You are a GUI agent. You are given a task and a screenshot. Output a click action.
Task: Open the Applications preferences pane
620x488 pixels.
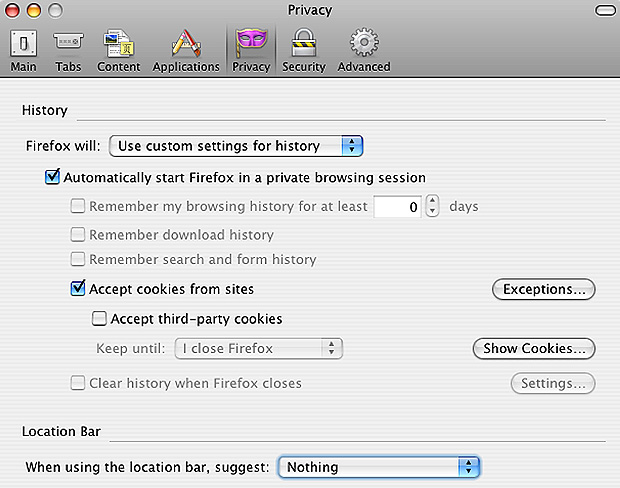(186, 51)
